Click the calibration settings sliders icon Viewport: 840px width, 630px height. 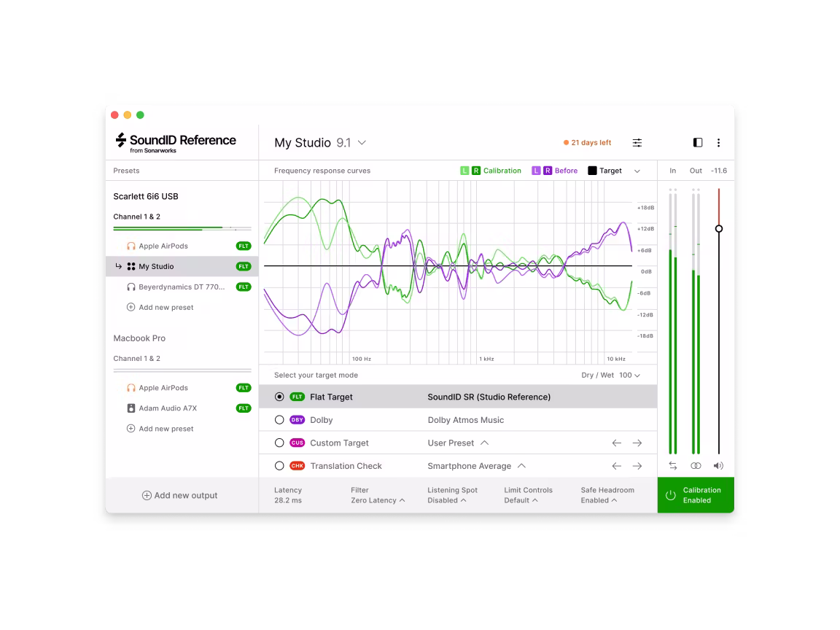tap(637, 142)
